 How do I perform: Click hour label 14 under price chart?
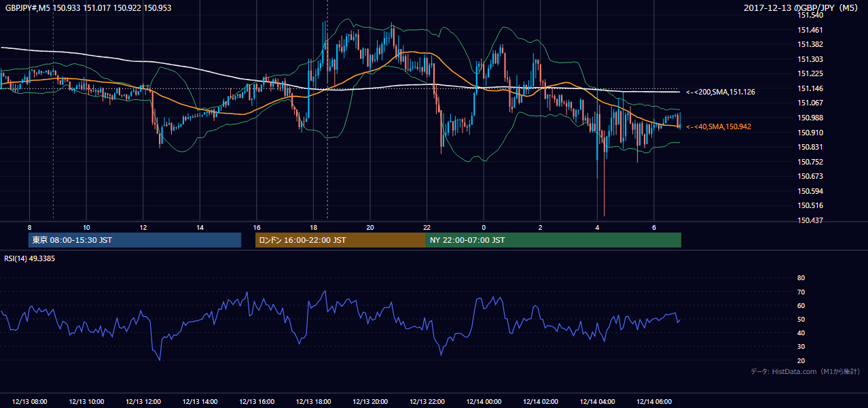click(200, 227)
